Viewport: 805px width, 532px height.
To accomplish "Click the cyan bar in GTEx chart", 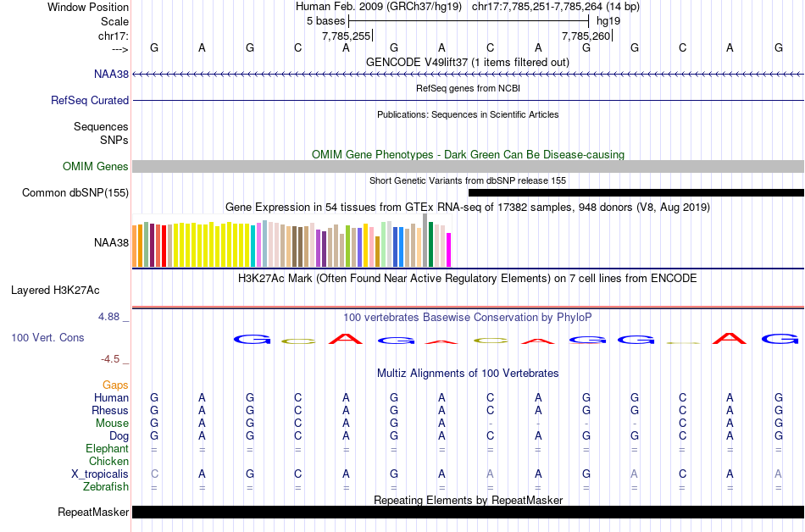I will pos(253,247).
